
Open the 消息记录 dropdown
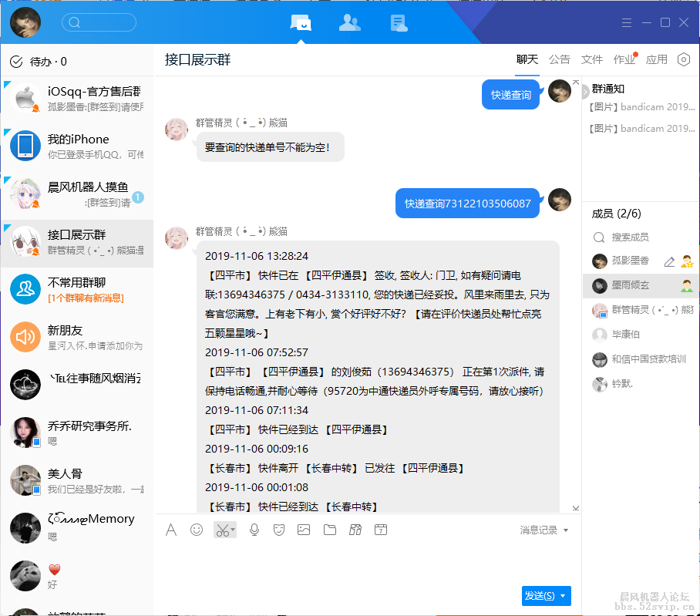click(538, 530)
